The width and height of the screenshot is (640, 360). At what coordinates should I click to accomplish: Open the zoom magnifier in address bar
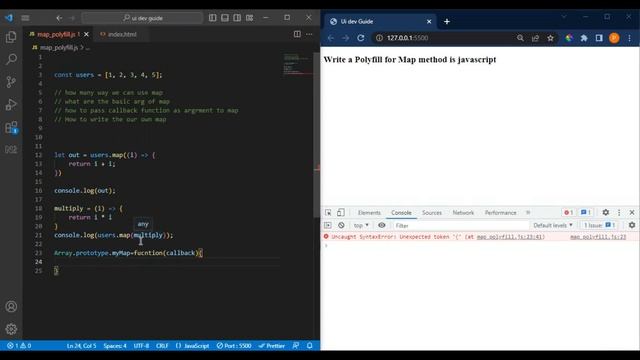click(520, 38)
